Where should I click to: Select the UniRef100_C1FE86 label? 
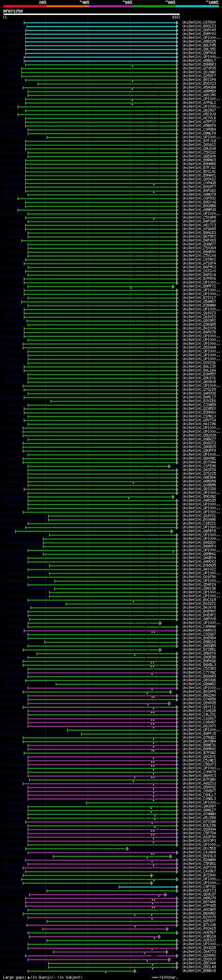pos(199,466)
